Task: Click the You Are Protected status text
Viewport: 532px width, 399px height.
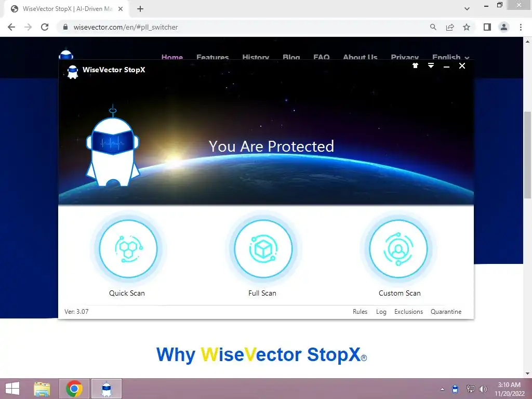Action: [271, 146]
